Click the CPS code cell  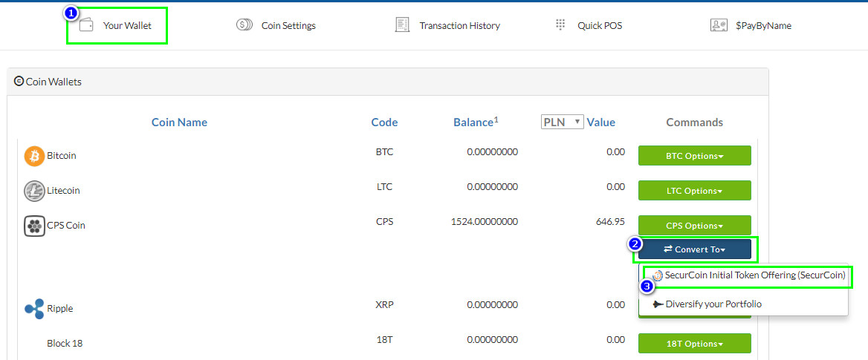coord(384,222)
